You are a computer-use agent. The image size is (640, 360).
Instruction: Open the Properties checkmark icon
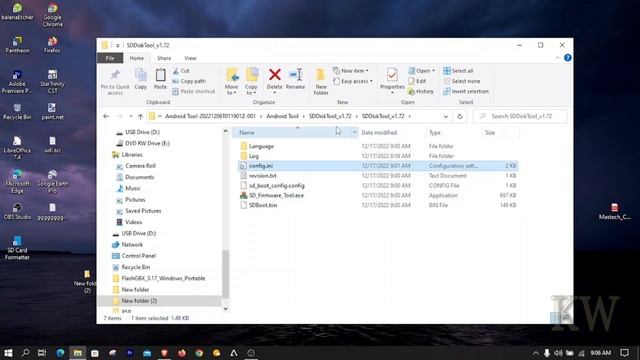click(x=392, y=75)
